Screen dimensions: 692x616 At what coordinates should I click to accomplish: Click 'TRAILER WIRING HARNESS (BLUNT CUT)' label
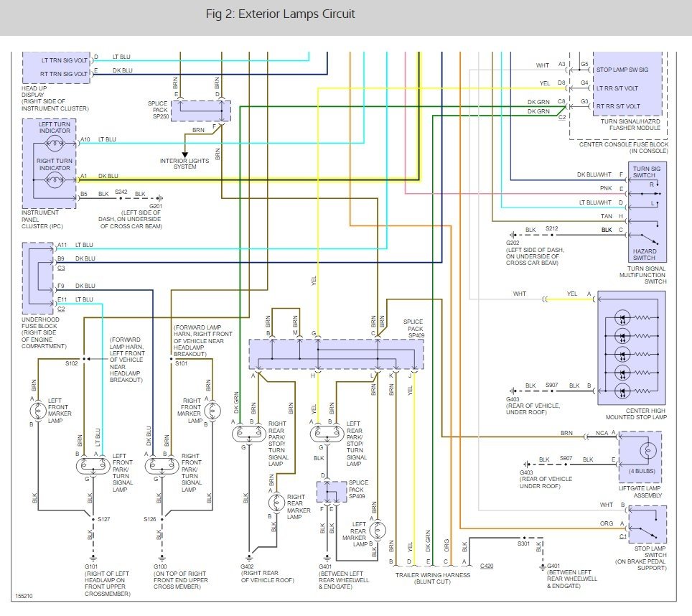pos(432,579)
